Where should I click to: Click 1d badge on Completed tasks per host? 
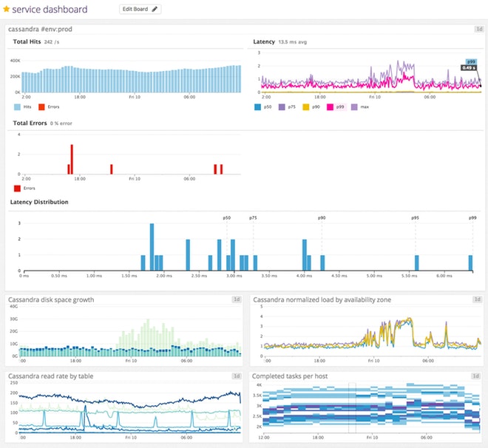pos(478,376)
